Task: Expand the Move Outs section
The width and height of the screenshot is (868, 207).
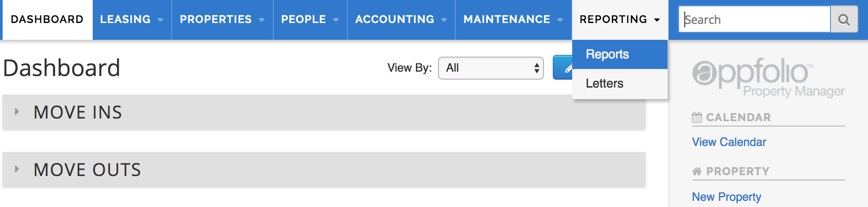Action: click(x=17, y=169)
